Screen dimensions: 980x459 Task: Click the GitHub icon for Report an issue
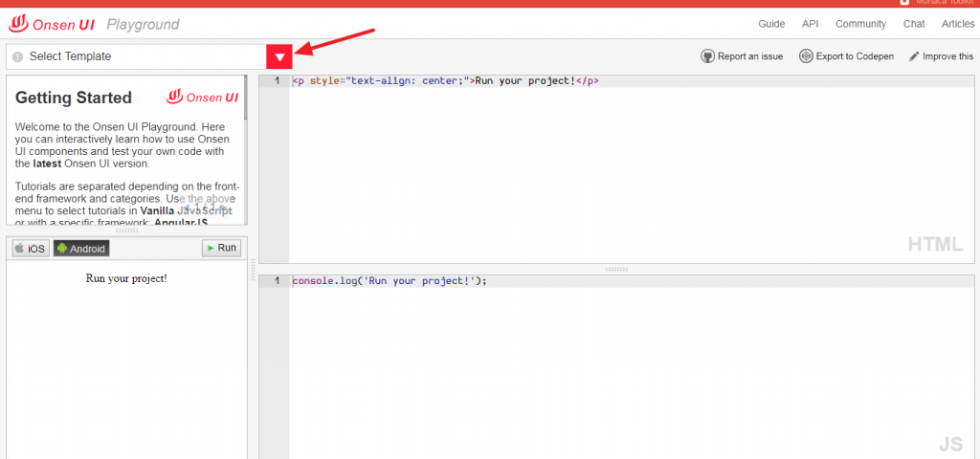click(x=707, y=56)
